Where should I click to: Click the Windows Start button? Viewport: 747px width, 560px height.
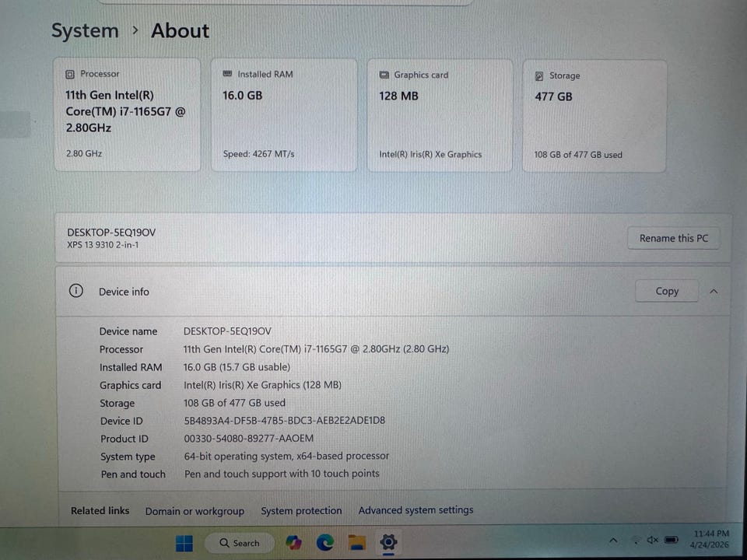pyautogui.click(x=184, y=543)
